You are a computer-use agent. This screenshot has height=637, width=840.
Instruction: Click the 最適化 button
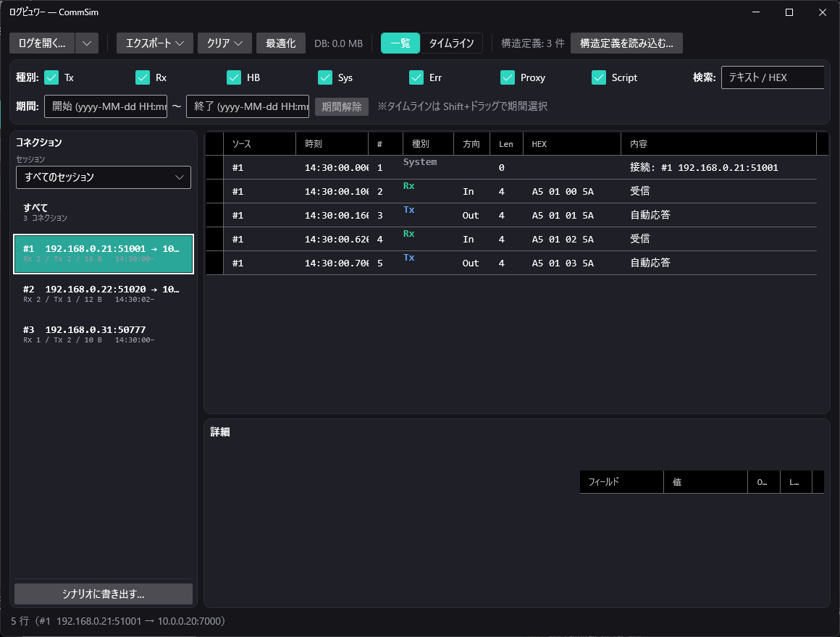pos(281,43)
